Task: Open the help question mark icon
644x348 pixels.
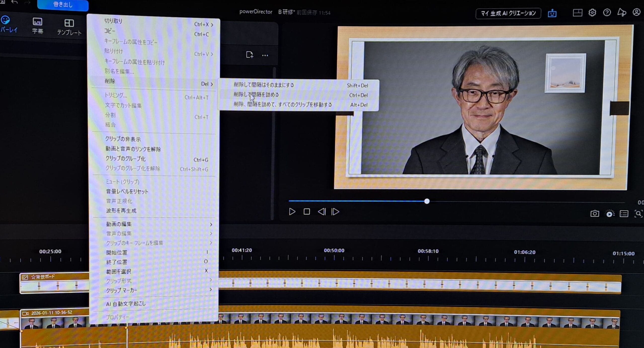Action: [607, 12]
